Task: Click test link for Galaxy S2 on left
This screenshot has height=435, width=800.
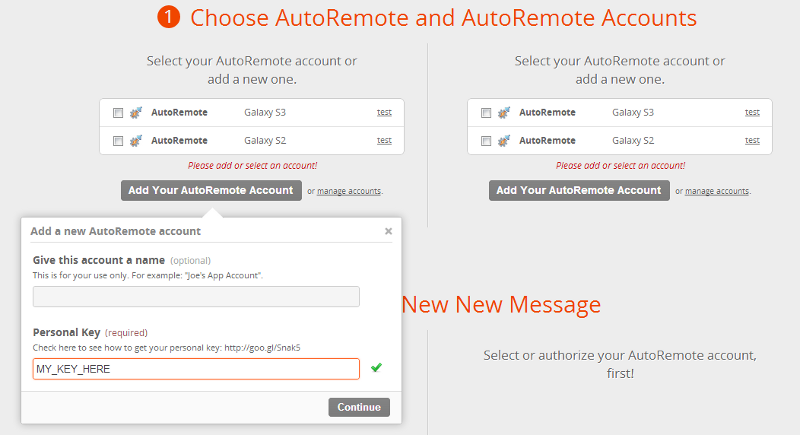Action: (x=384, y=141)
